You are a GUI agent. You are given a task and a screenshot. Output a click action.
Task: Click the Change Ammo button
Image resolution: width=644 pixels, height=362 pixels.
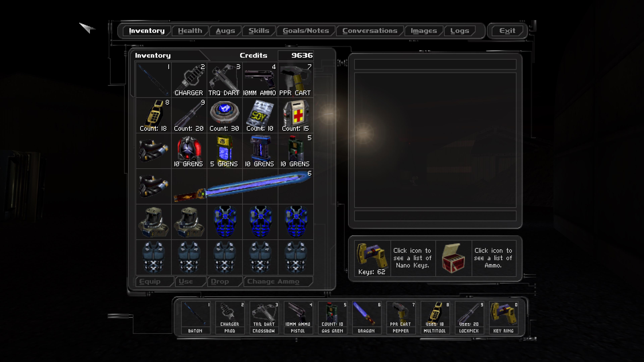[x=278, y=282]
